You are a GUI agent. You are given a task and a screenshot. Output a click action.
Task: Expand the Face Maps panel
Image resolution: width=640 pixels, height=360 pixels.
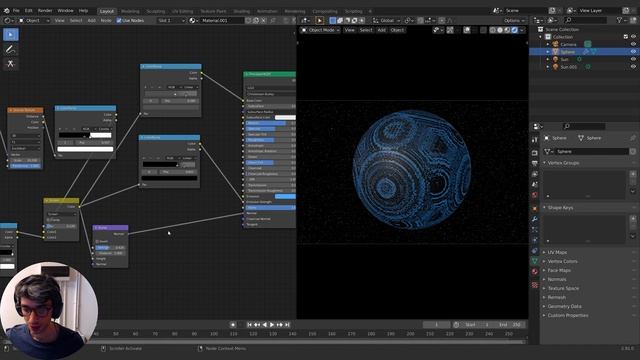[x=558, y=270]
